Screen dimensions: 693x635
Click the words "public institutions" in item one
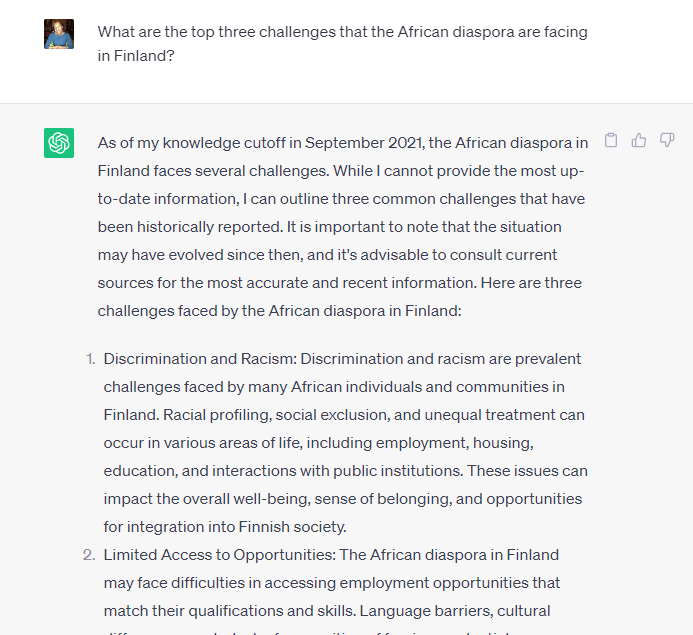pyautogui.click(x=397, y=471)
